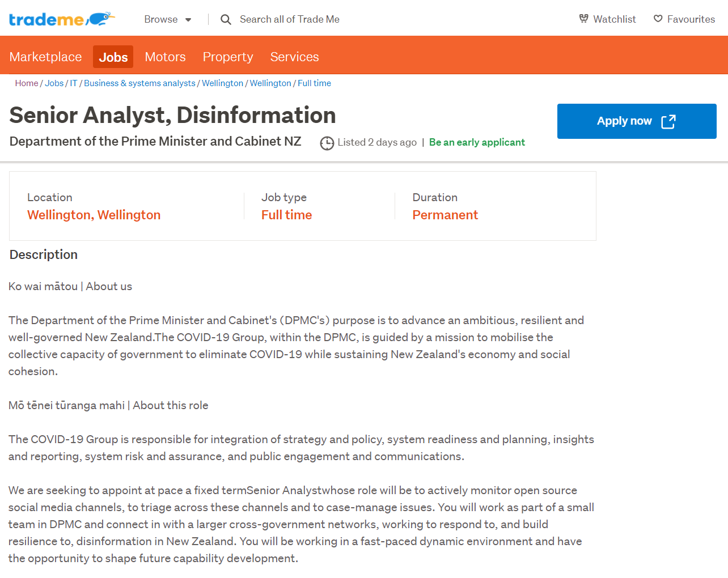This screenshot has height=578, width=728.
Task: Switch to the Services tab
Action: (x=294, y=57)
